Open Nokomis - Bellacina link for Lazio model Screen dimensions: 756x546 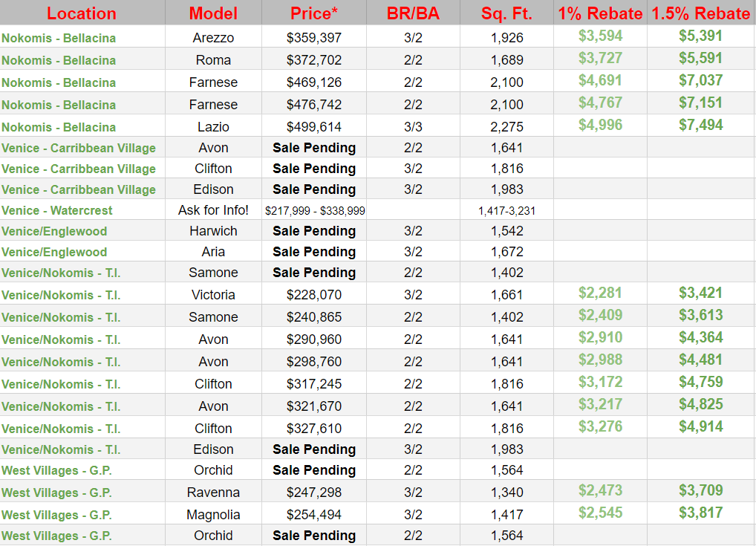click(x=59, y=127)
